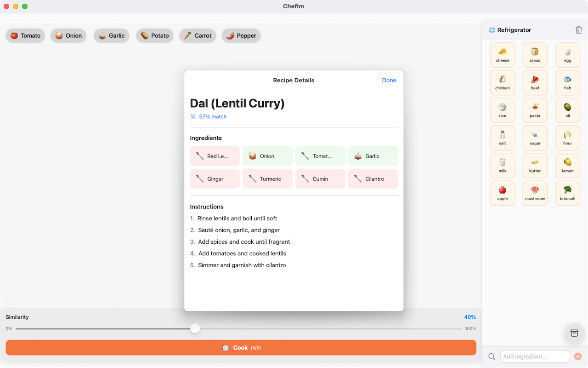The height and width of the screenshot is (368, 588).
Task: Select the fish ingredient tile
Action: [567, 83]
